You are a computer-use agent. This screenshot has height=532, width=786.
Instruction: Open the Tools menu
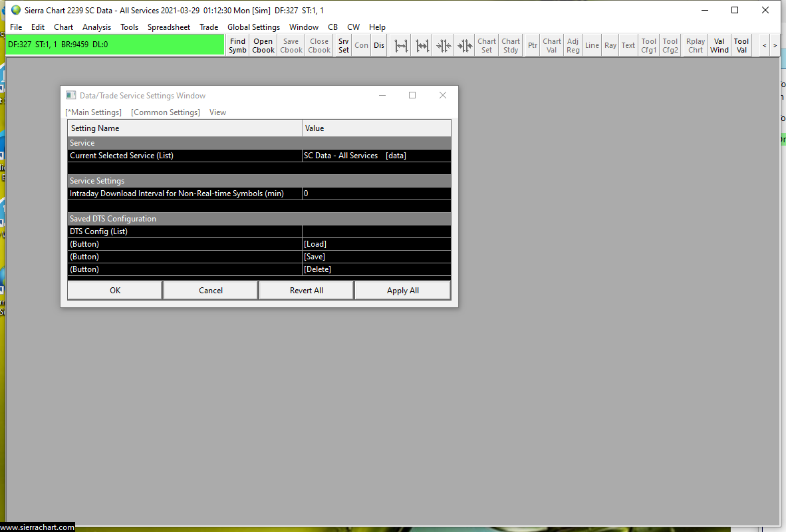(129, 27)
